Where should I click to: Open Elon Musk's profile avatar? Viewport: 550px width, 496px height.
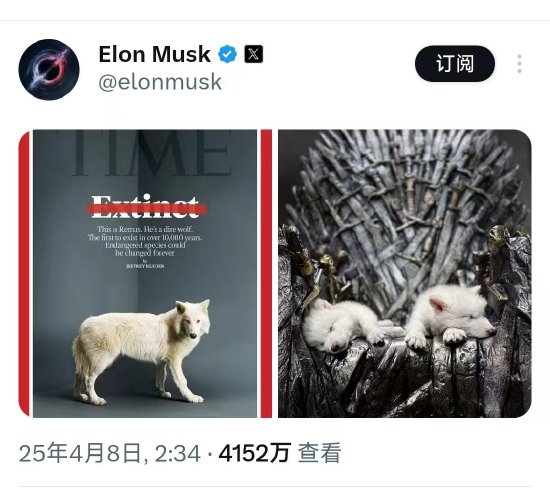tap(49, 69)
